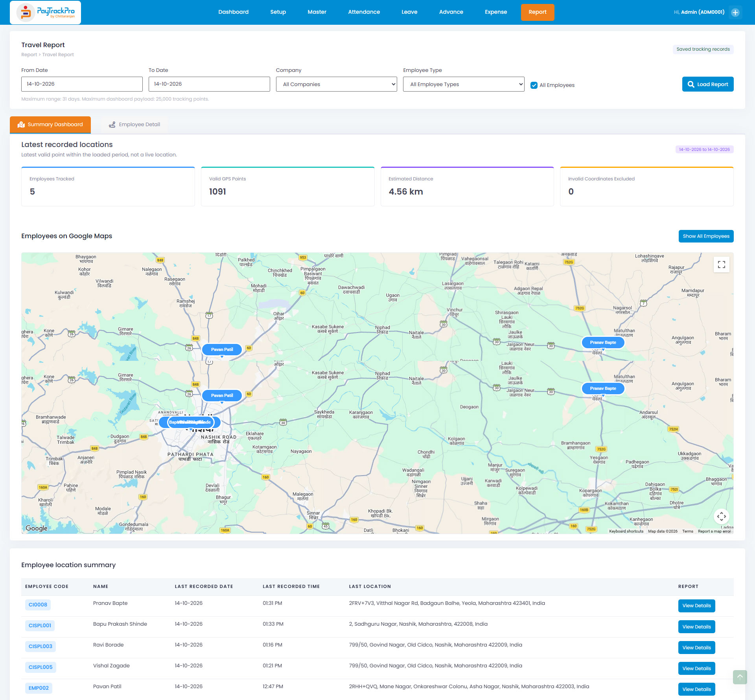The image size is (755, 700).
Task: Click the Google logo on the map
Action: 37,528
